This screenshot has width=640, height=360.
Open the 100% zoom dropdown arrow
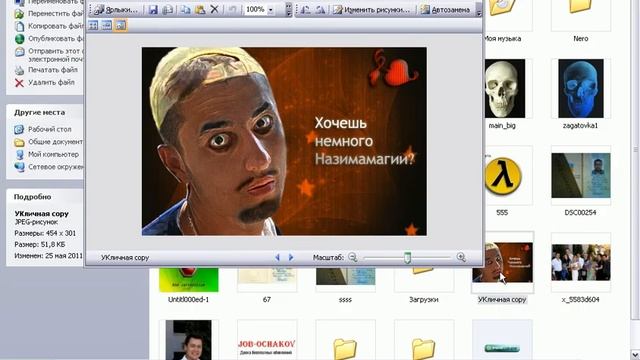pos(271,9)
